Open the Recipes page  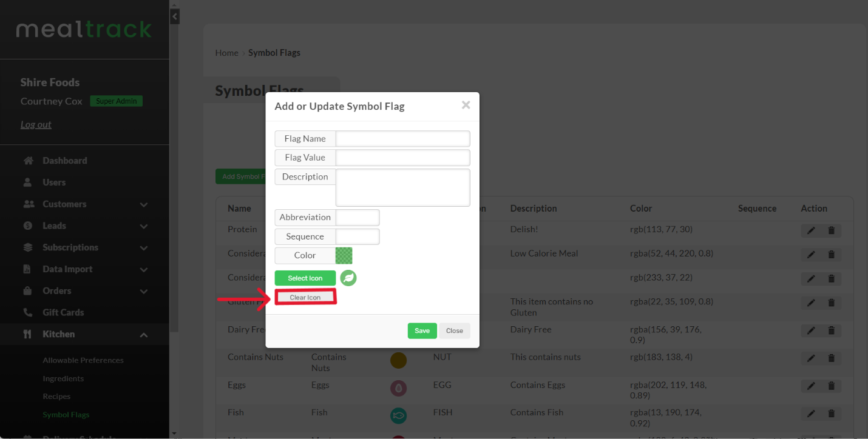click(56, 397)
